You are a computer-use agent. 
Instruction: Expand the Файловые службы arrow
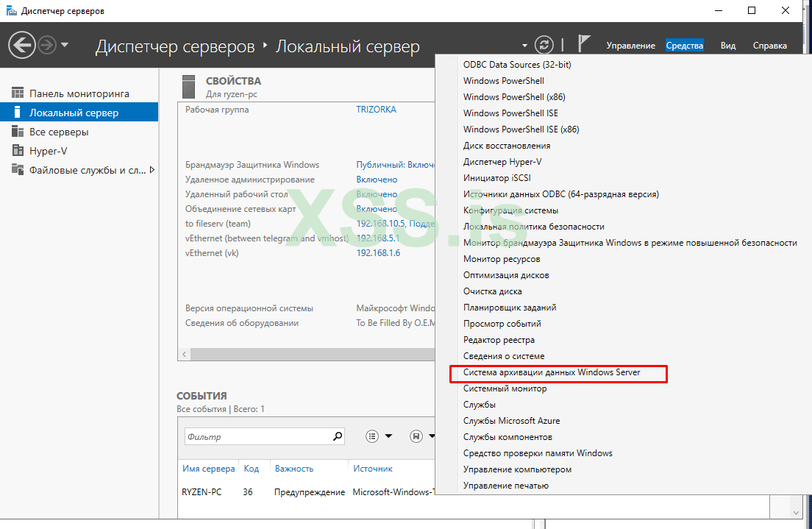pos(152,170)
